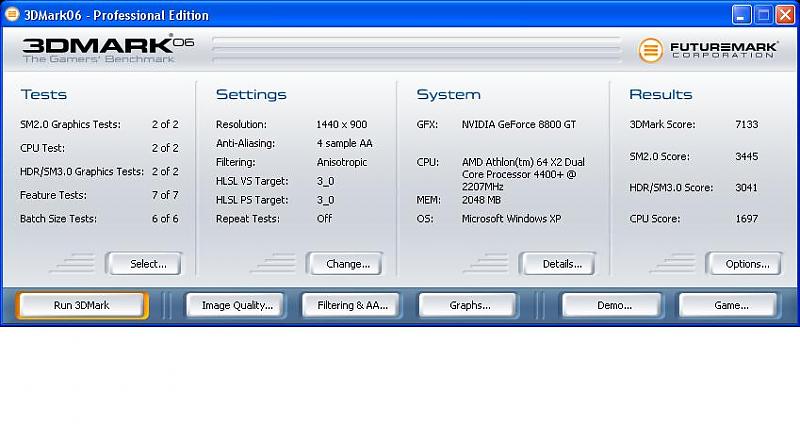Click 'The Gamers' Benchmark' tagline
Viewport: 800px width, 424px height.
pos(99,59)
